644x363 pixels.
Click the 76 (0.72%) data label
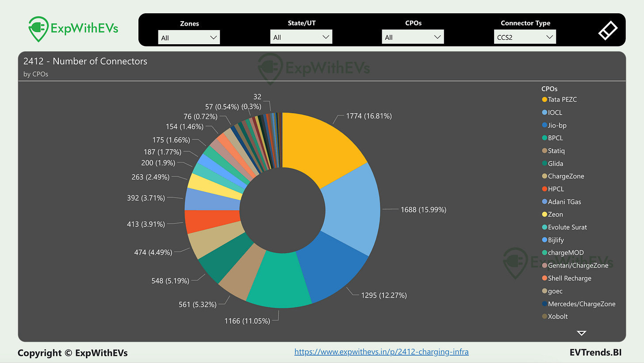coord(200,116)
